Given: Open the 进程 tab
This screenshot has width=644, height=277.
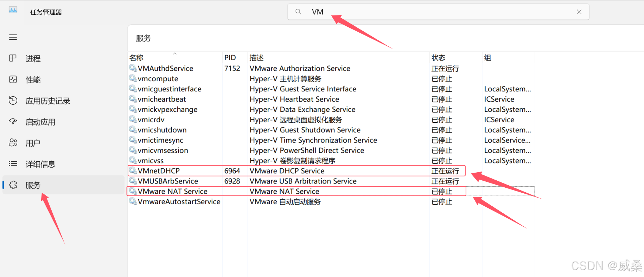Looking at the screenshot, I should point(33,59).
